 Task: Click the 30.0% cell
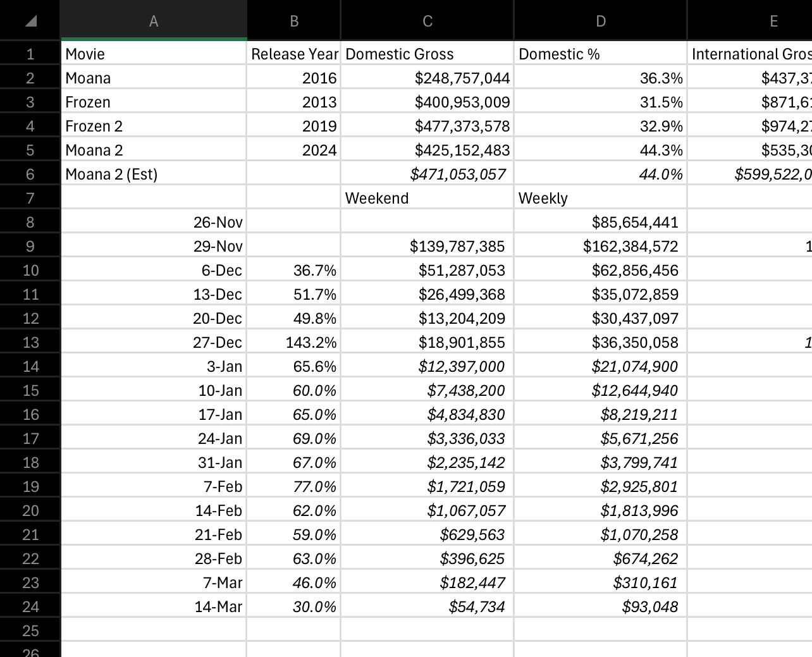(294, 606)
